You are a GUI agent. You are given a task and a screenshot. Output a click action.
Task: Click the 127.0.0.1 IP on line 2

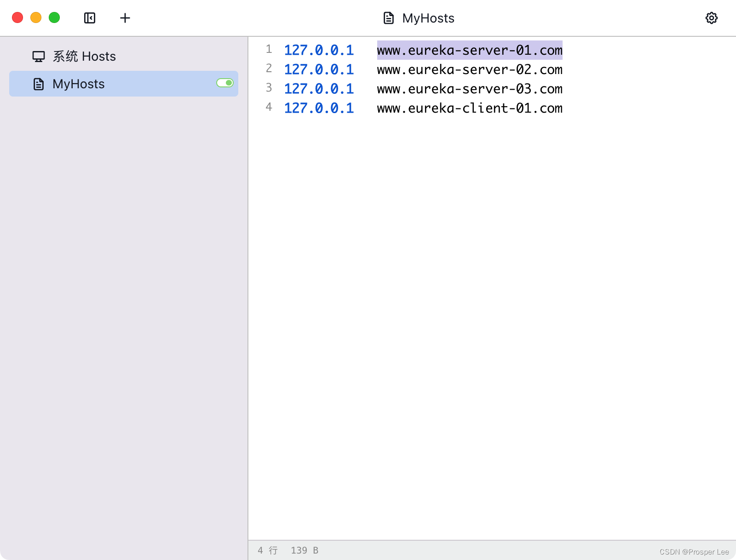pos(319,69)
